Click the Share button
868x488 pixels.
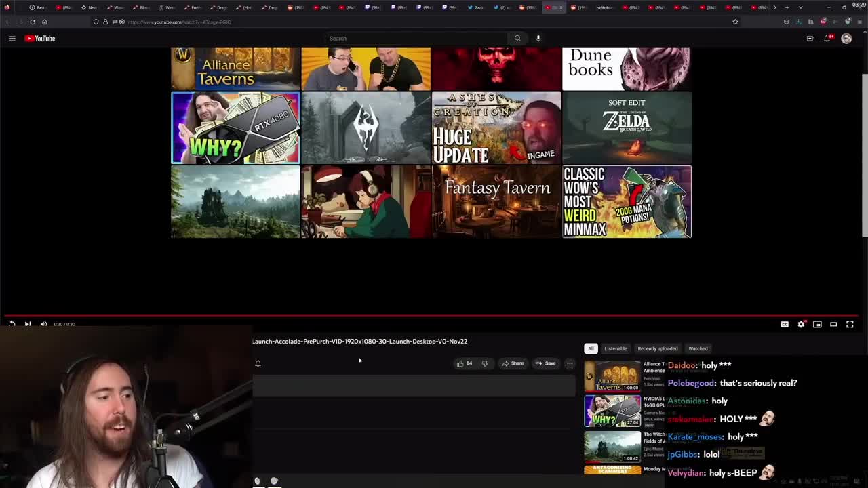click(x=513, y=363)
